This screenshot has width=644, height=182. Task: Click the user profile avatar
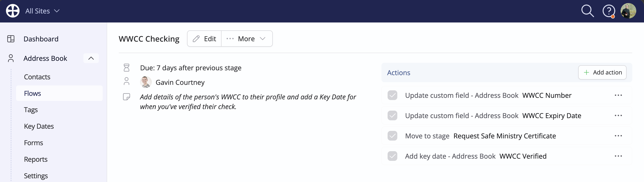point(628,11)
